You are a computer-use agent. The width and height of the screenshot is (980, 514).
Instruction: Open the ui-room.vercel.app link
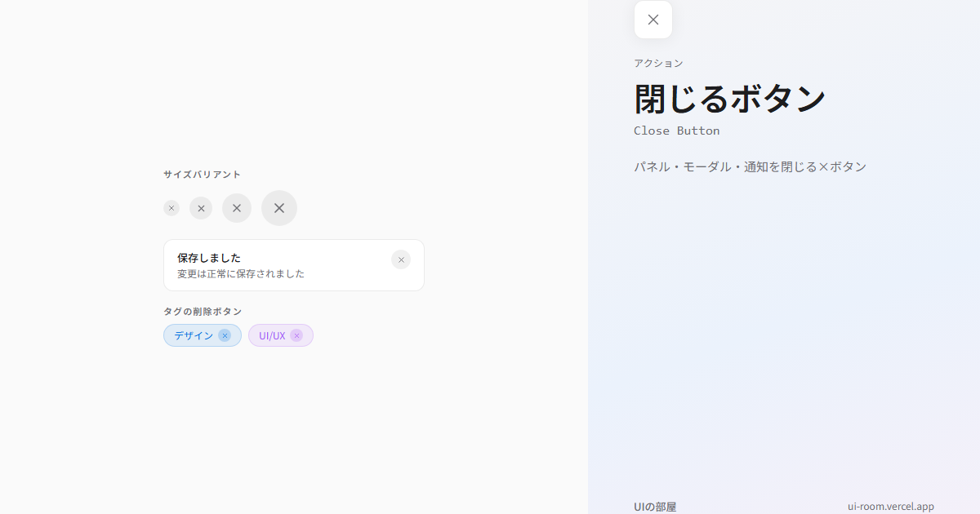tap(891, 507)
